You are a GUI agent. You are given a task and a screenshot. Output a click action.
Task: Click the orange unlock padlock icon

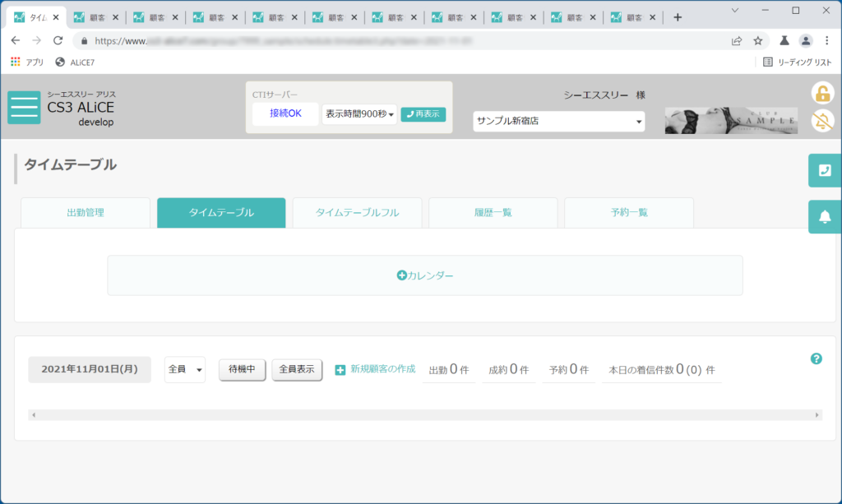(822, 94)
